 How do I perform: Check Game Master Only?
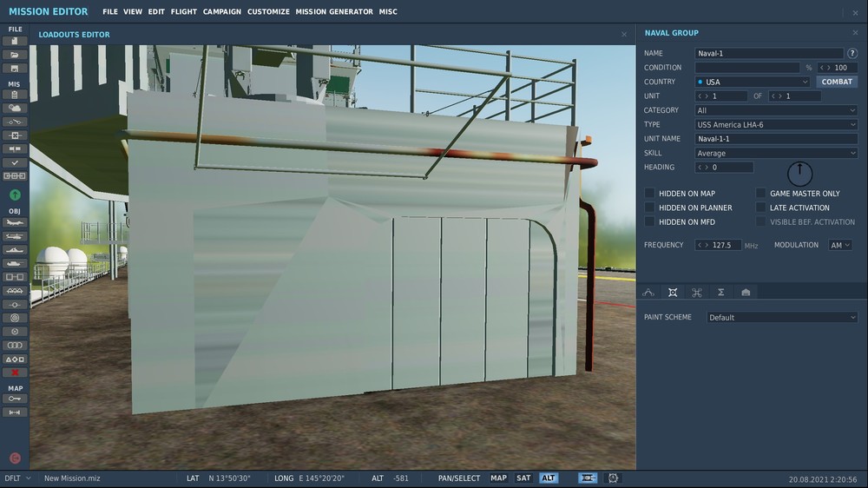click(760, 193)
